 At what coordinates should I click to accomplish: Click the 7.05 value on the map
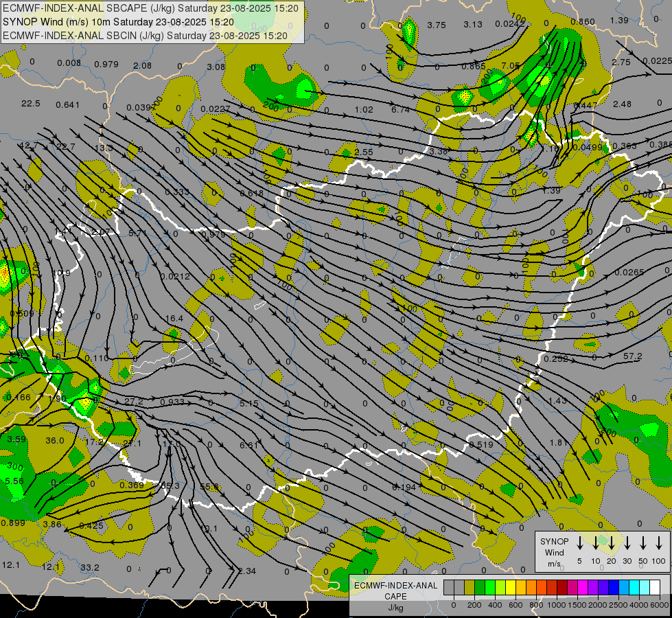click(x=511, y=66)
